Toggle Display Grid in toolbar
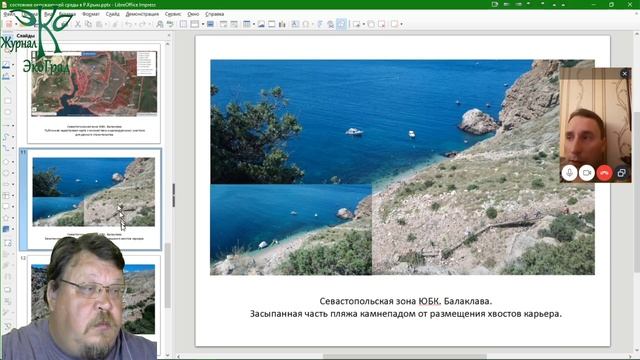The image size is (640, 360). pyautogui.click(x=183, y=24)
